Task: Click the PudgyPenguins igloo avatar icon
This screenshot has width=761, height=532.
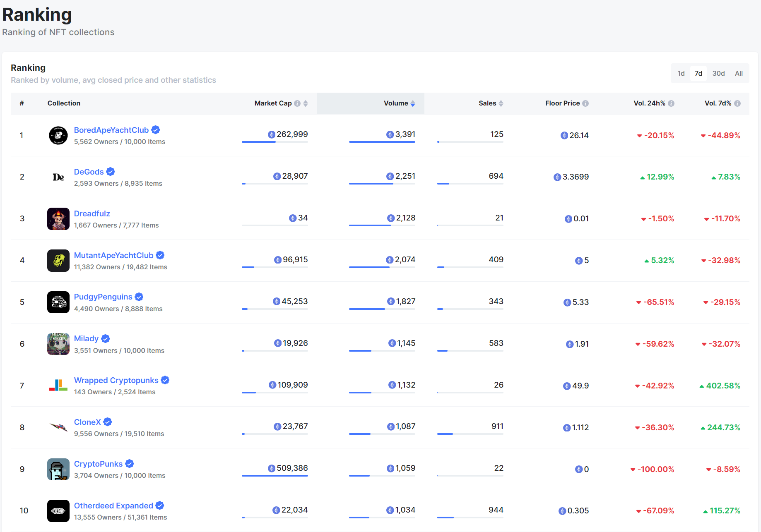Action: click(58, 302)
